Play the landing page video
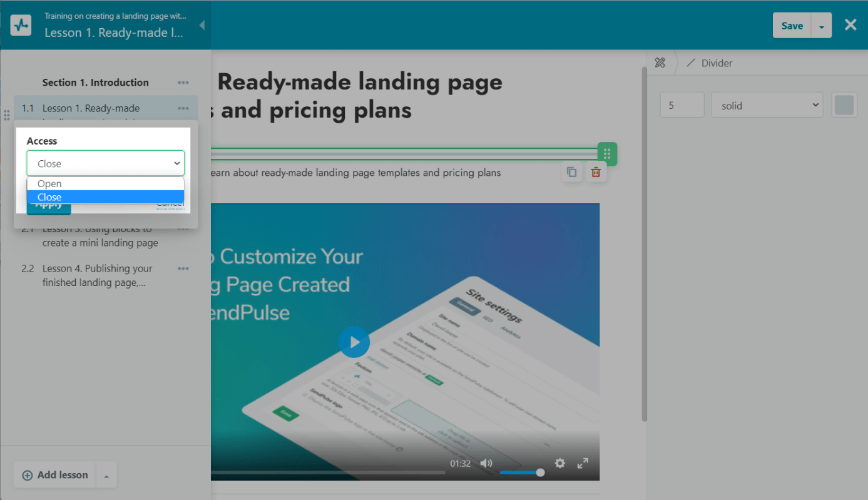868x500 pixels. pyautogui.click(x=354, y=342)
